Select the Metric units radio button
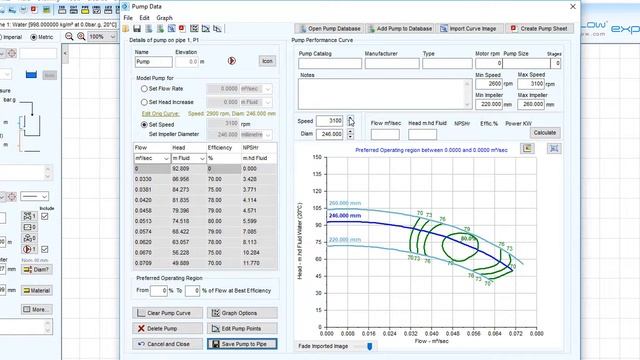This screenshot has height=360, width=640. pos(33,37)
